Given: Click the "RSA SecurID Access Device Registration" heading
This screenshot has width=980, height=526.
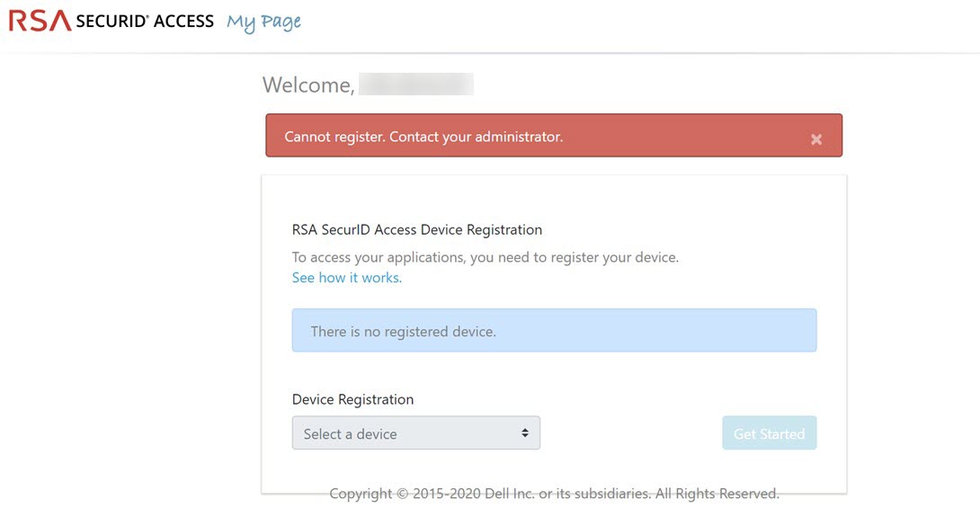Looking at the screenshot, I should pos(417,230).
